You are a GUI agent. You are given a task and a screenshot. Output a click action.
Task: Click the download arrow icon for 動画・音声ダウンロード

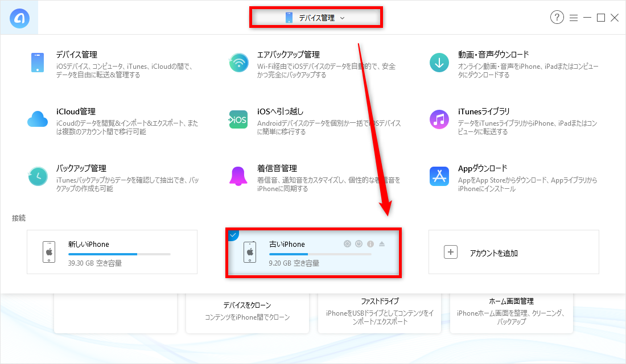(439, 63)
